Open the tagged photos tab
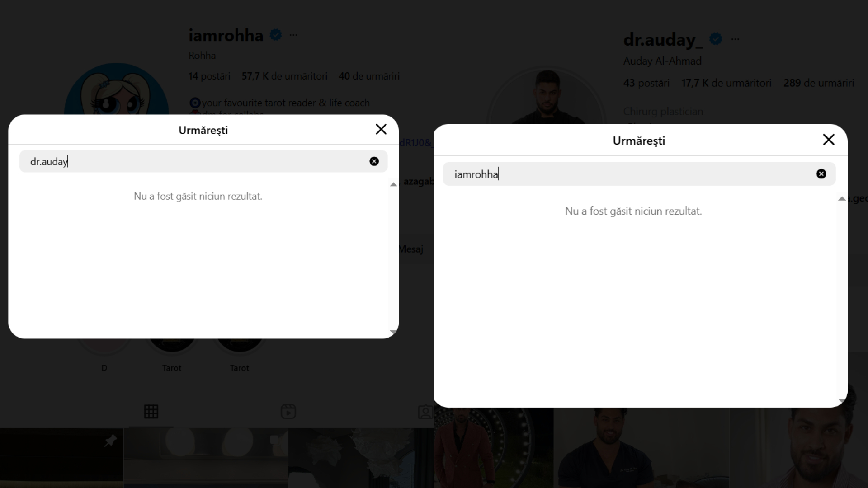The image size is (868, 488). pyautogui.click(x=425, y=412)
